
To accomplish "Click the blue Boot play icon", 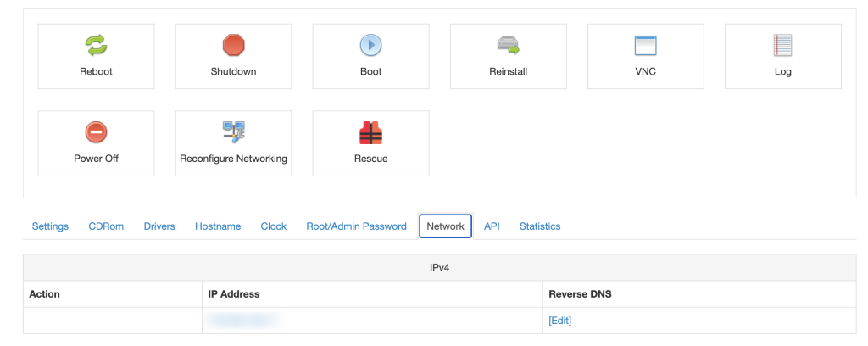I will [x=371, y=45].
